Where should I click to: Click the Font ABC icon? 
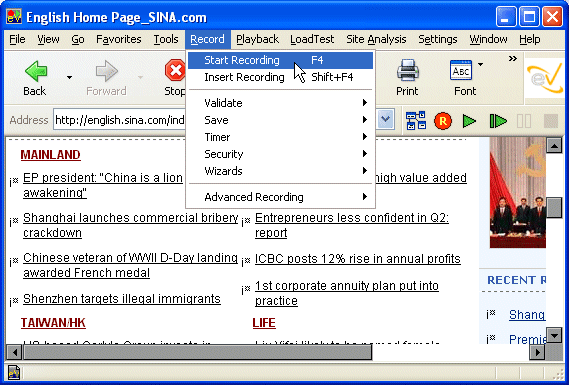[460, 70]
